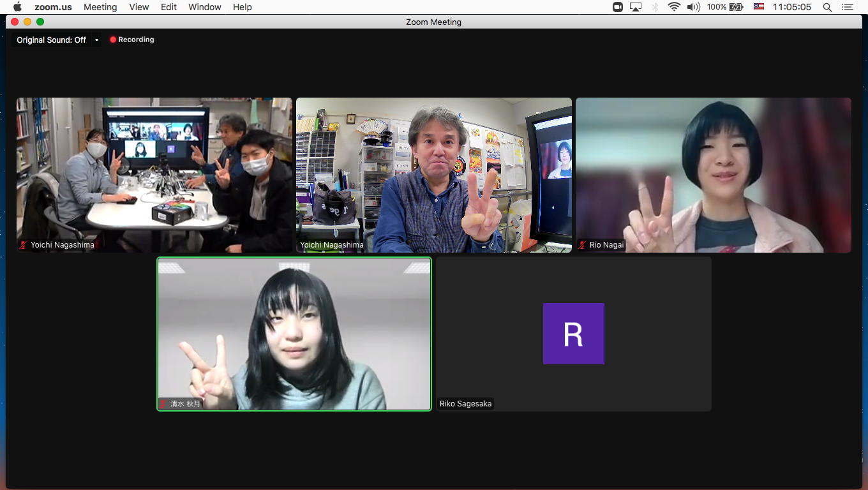Click the muted mic icon beside Rio Nagai
The height and width of the screenshot is (490, 868).
click(582, 245)
